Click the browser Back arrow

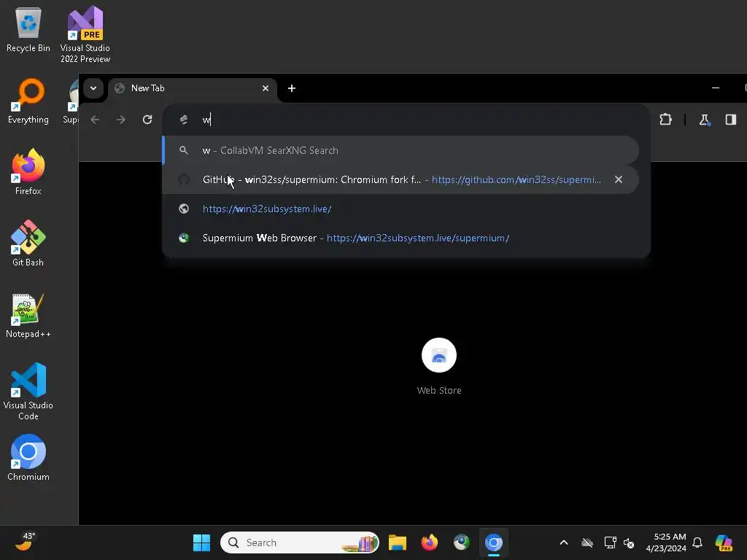click(95, 120)
